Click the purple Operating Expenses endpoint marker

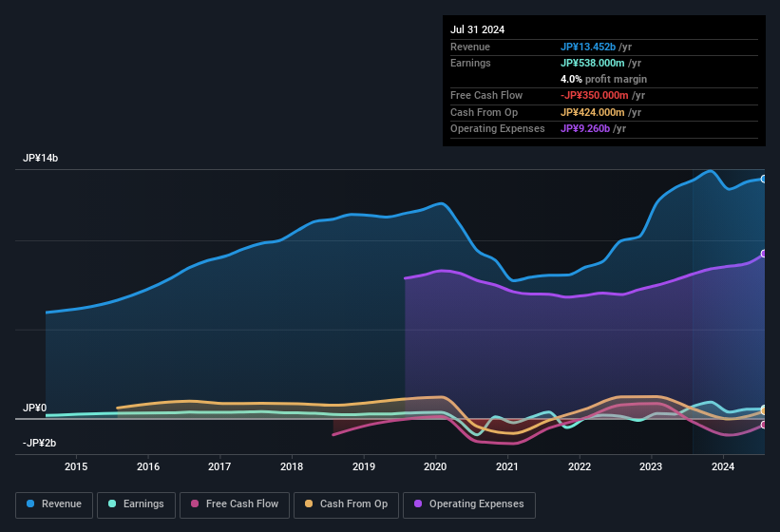point(764,254)
